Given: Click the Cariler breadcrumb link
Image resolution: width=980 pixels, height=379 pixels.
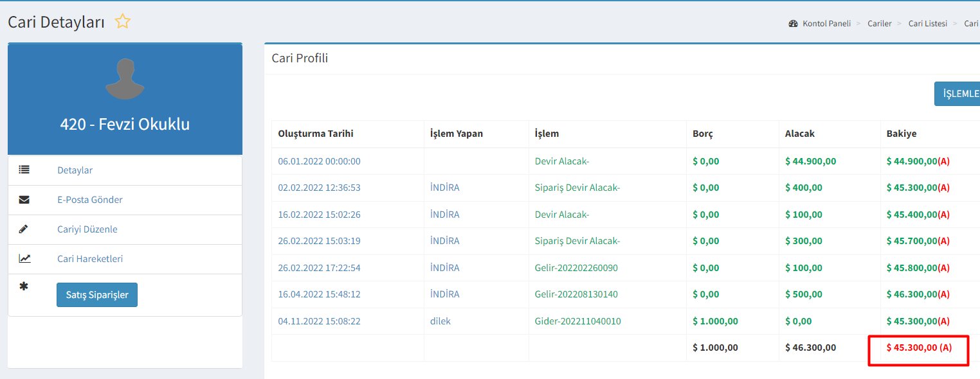Looking at the screenshot, I should point(879,24).
